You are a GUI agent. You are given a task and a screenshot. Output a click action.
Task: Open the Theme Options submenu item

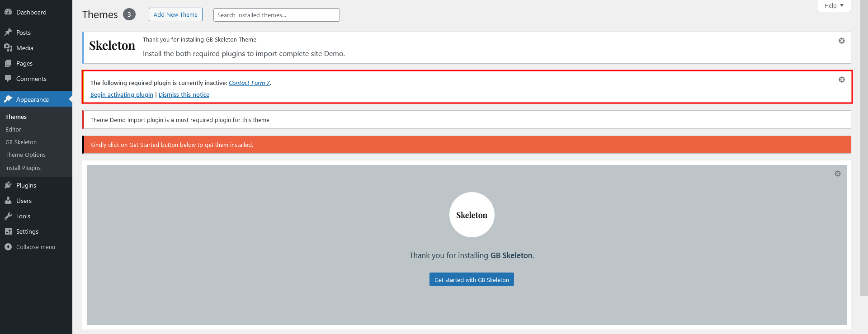click(x=25, y=155)
